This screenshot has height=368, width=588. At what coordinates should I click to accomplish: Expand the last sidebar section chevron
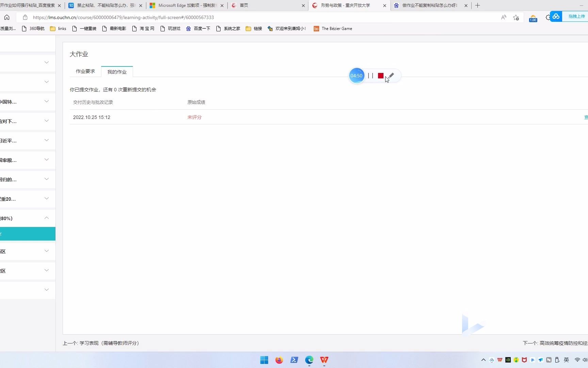(47, 290)
